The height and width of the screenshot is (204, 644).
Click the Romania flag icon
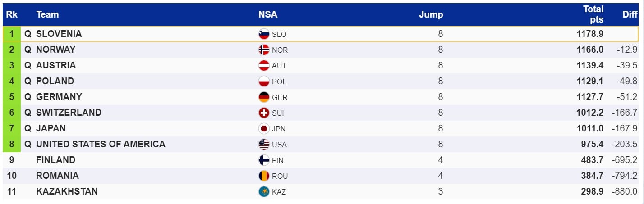pyautogui.click(x=264, y=176)
